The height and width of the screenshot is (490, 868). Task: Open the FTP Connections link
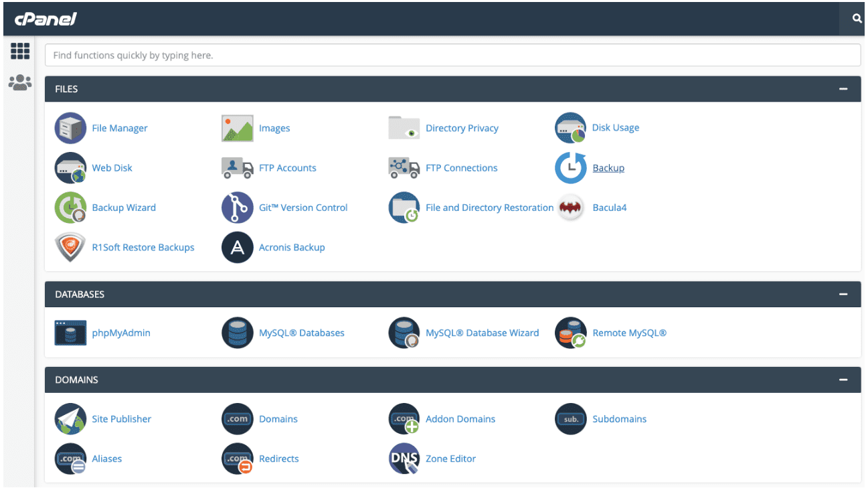(462, 168)
